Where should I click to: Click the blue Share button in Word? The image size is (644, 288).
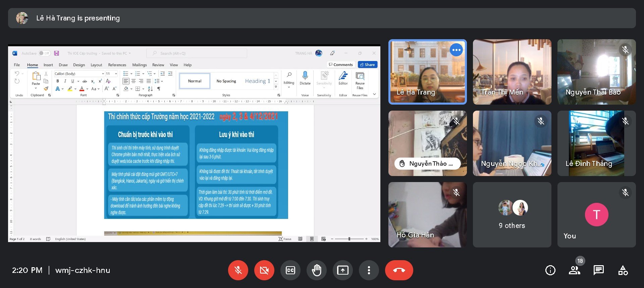(367, 65)
